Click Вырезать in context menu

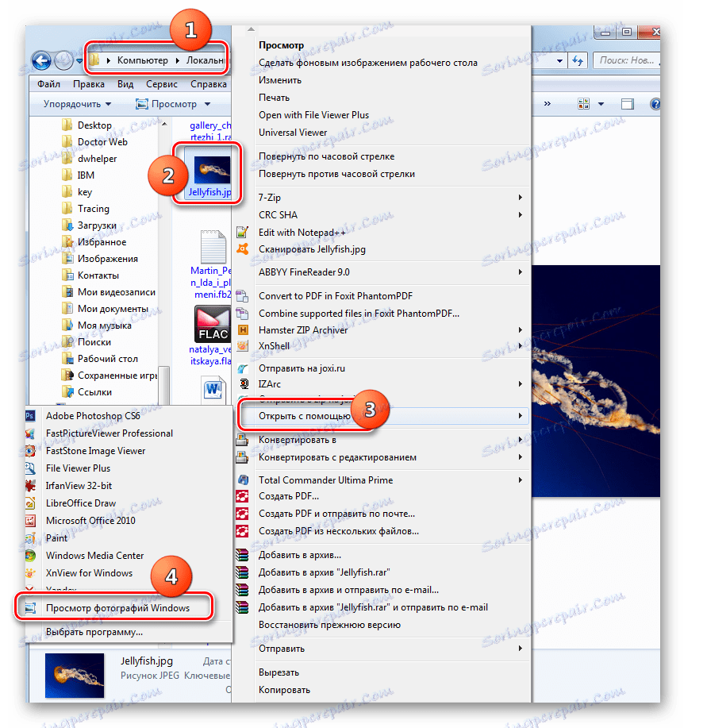pos(279,672)
